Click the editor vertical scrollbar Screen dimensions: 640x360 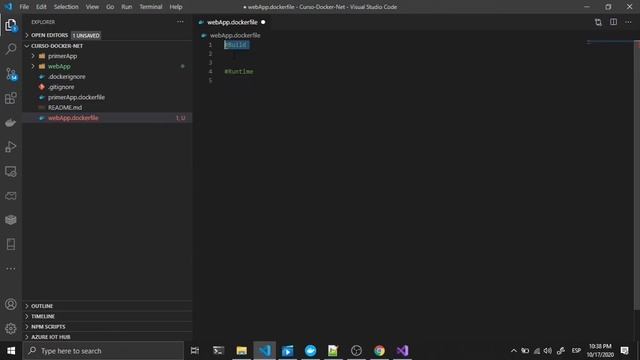click(x=636, y=176)
